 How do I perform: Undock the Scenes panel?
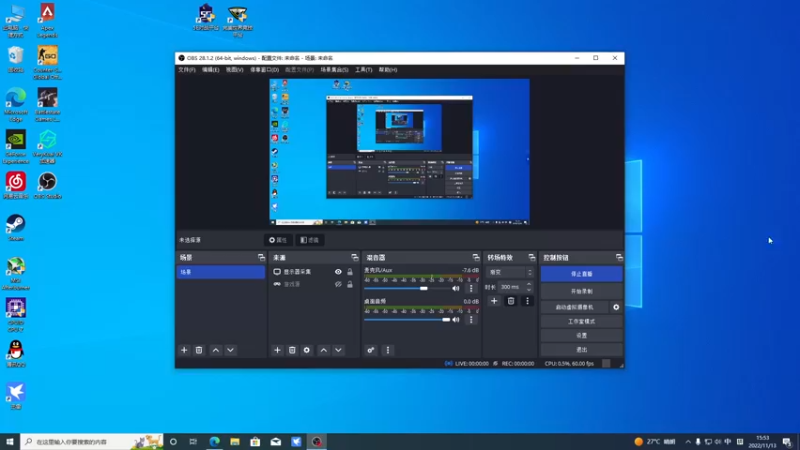tap(261, 258)
